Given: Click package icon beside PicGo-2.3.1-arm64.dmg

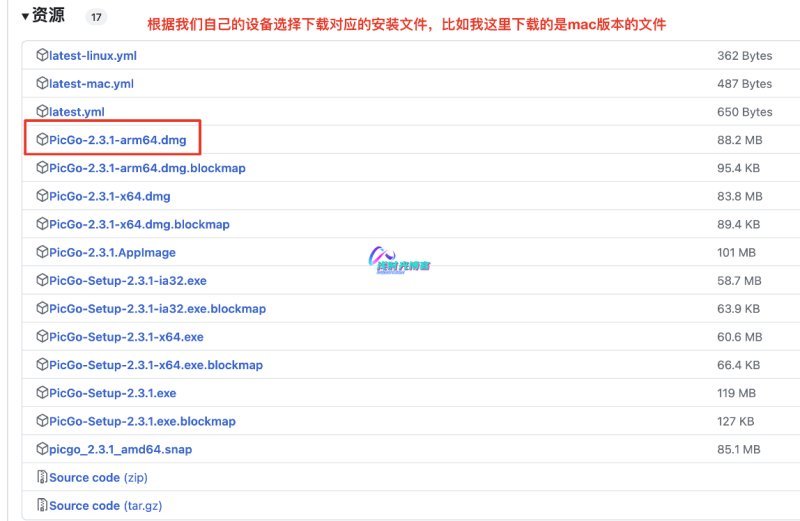Looking at the screenshot, I should coord(42,139).
